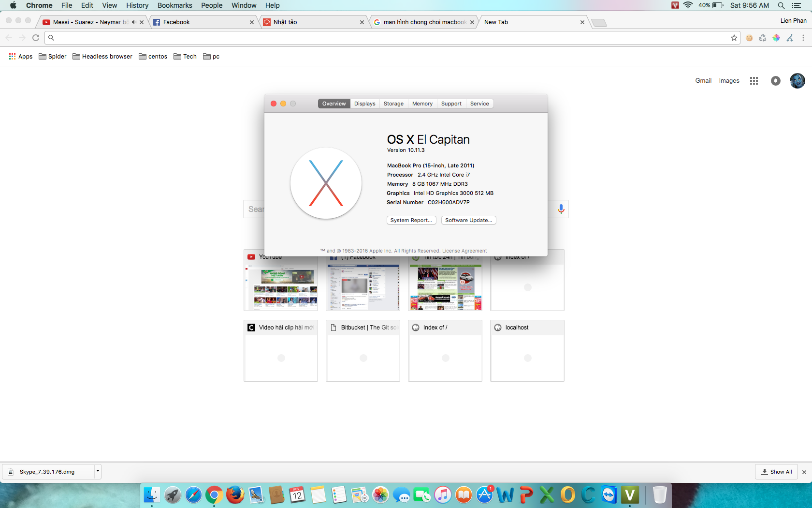Open the People menu
The height and width of the screenshot is (508, 812).
212,5
